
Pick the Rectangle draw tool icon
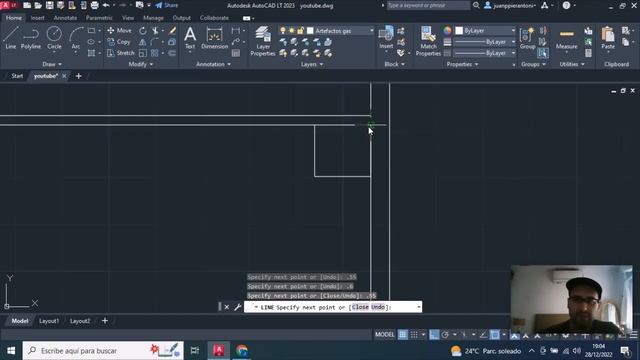[91, 31]
